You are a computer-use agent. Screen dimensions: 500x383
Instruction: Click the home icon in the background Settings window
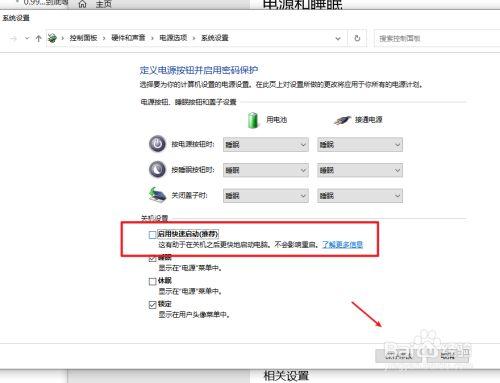(x=82, y=4)
